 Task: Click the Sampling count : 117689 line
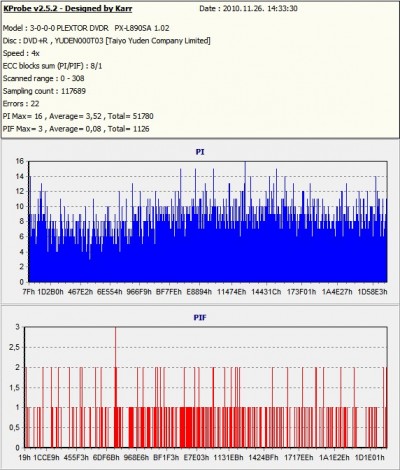[x=44, y=91]
